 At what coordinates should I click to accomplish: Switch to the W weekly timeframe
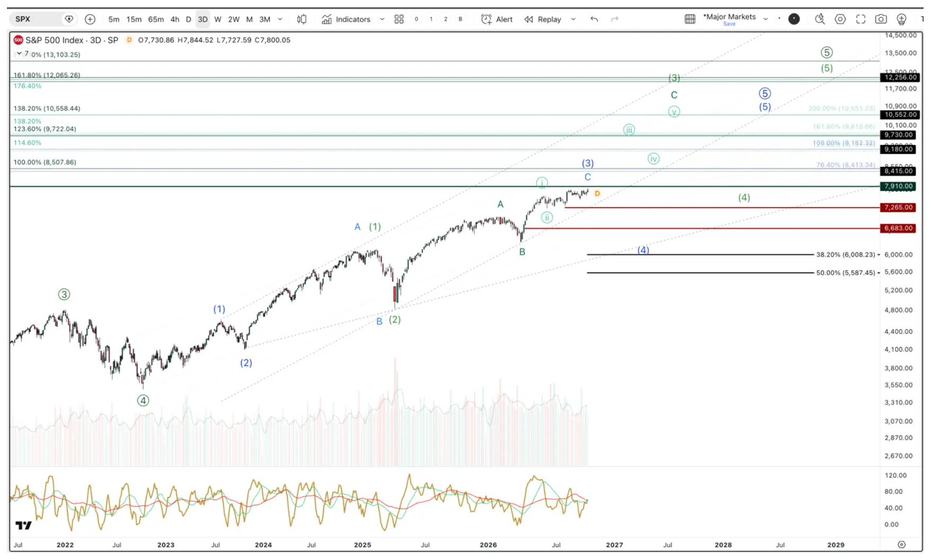click(x=218, y=19)
